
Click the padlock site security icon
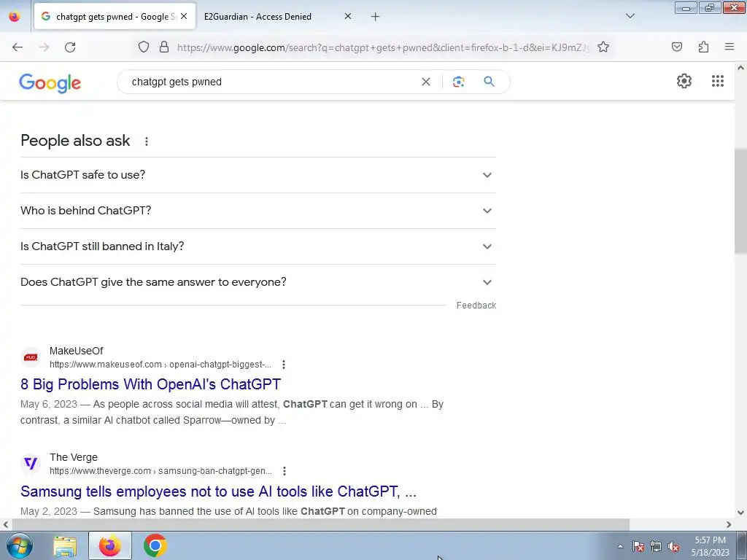tap(164, 47)
